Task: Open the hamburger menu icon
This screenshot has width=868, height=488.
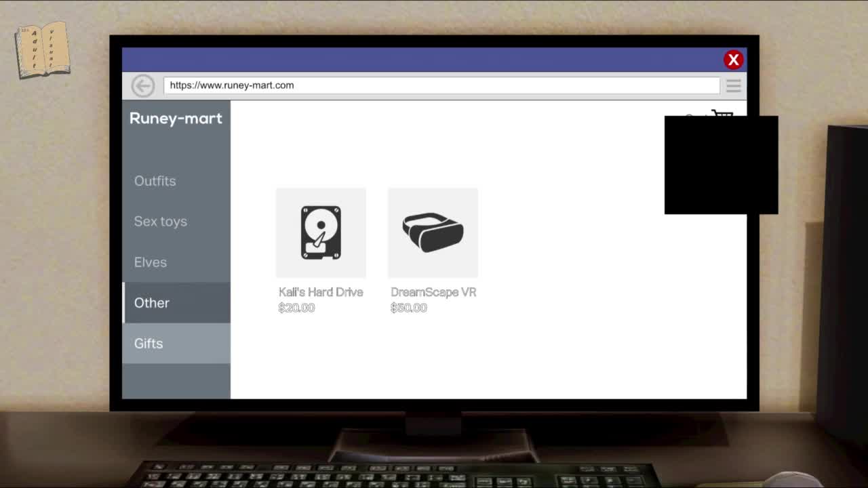Action: [x=733, y=85]
